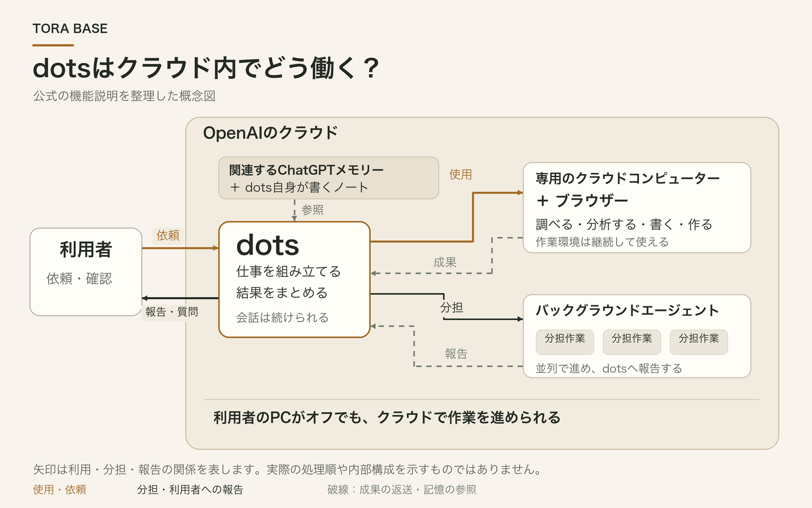Image resolution: width=812 pixels, height=508 pixels.
Task: Click '関連するChatGPTメモリー' memory box title
Action: 306,170
